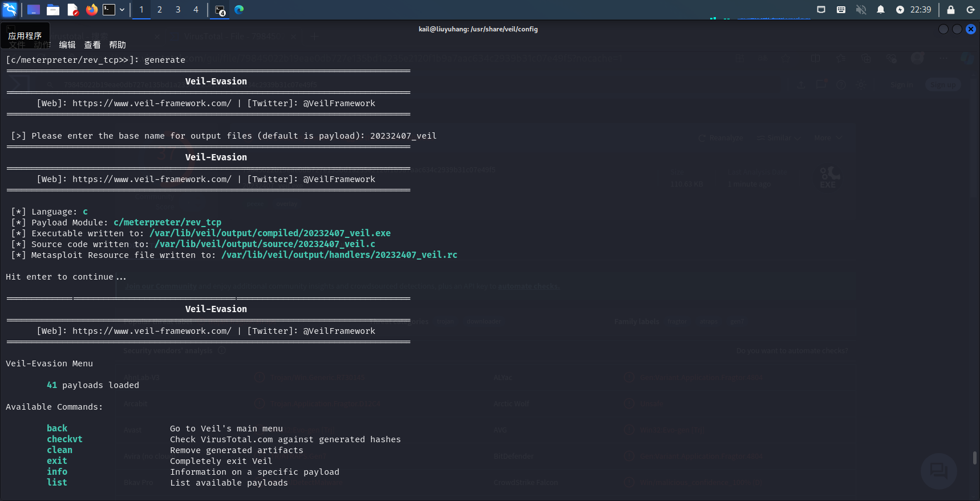
Task: Click the 'exit' command name
Action: click(57, 461)
